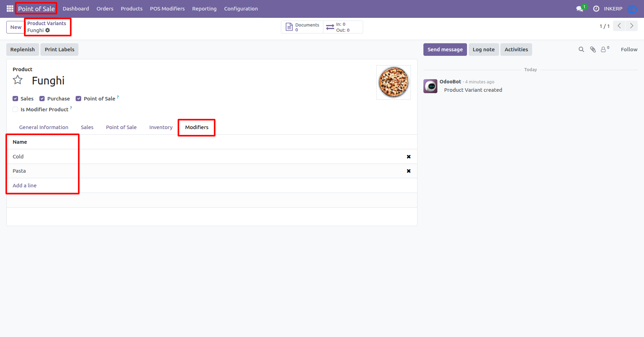Switch to the Modifiers tab
This screenshot has width=644, height=337.
[197, 127]
